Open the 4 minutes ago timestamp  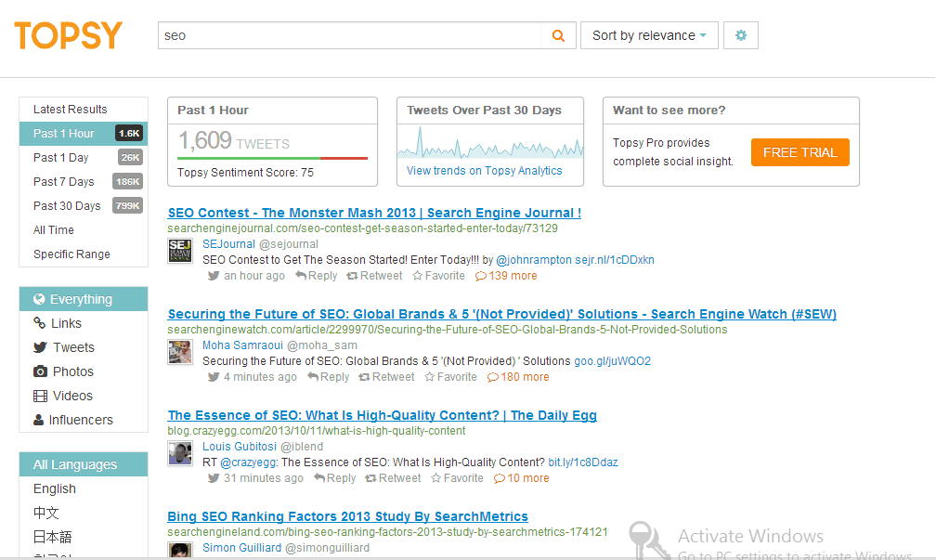(260, 377)
